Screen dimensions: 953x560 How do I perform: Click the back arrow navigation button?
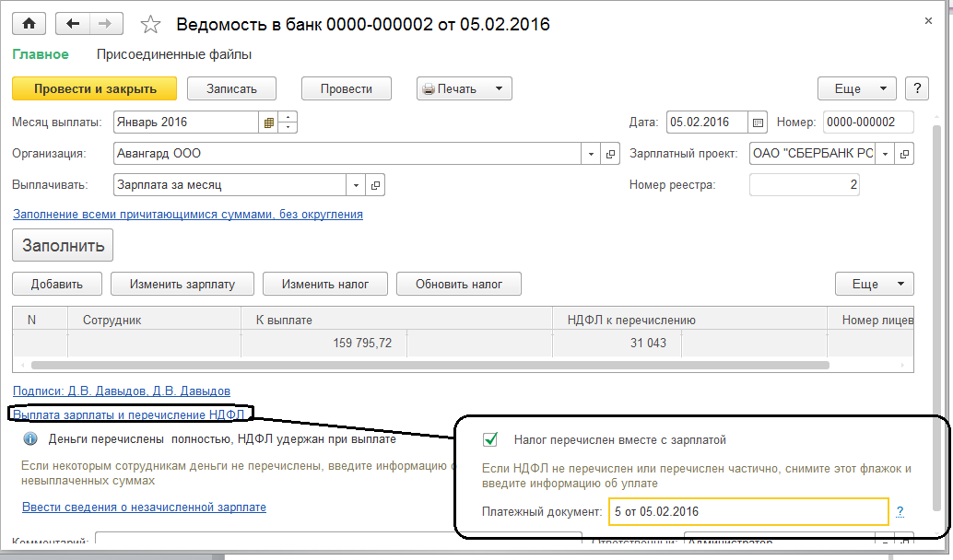[74, 24]
